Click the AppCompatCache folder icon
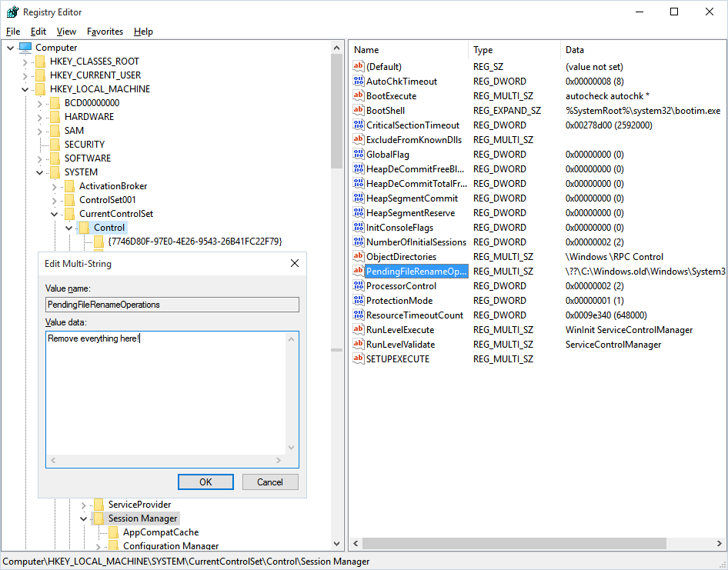 113,532
